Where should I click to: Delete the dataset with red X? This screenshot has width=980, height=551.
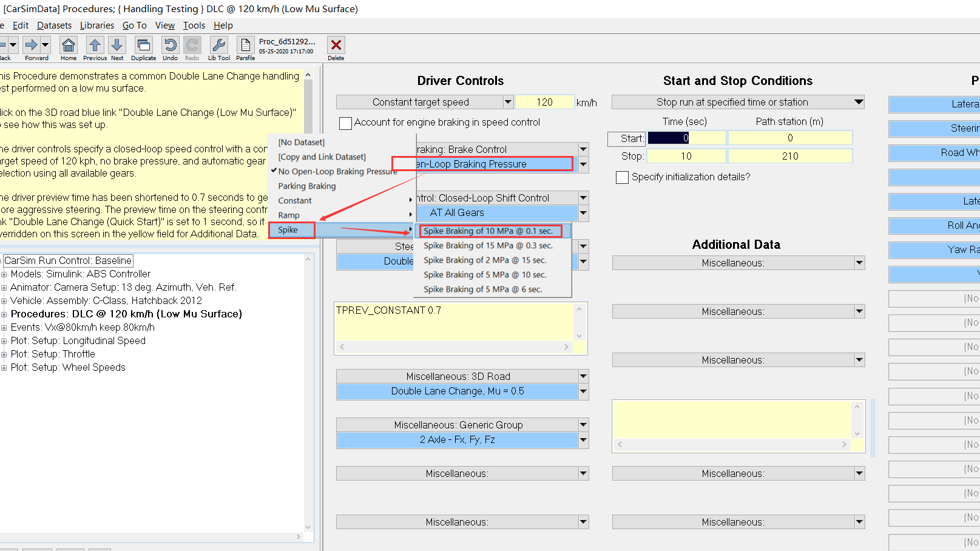pos(336,46)
